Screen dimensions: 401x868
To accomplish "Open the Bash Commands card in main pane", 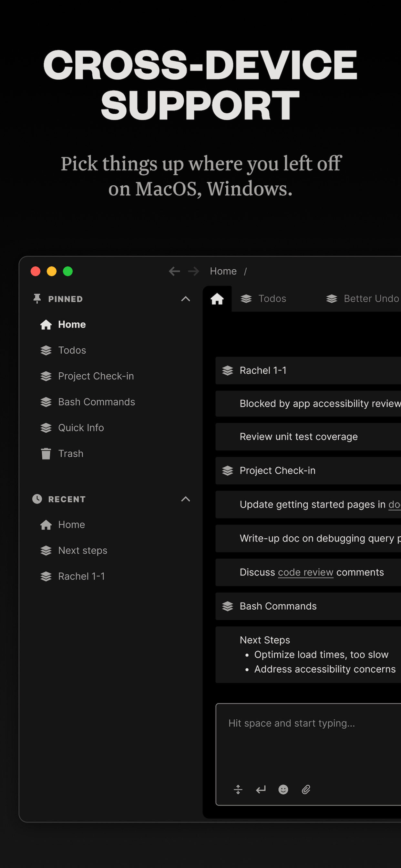I will coord(308,606).
